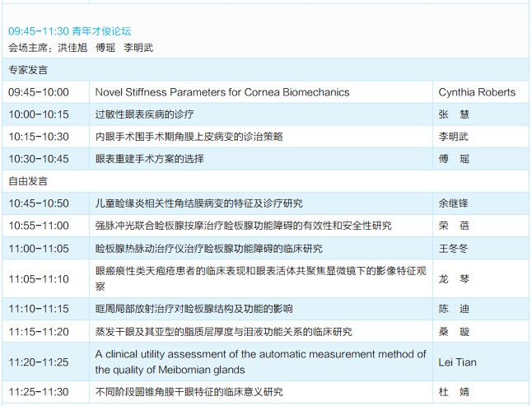Image resolution: width=532 pixels, height=406 pixels.
Task: Click speaker name 余继锋
Action: click(x=454, y=203)
